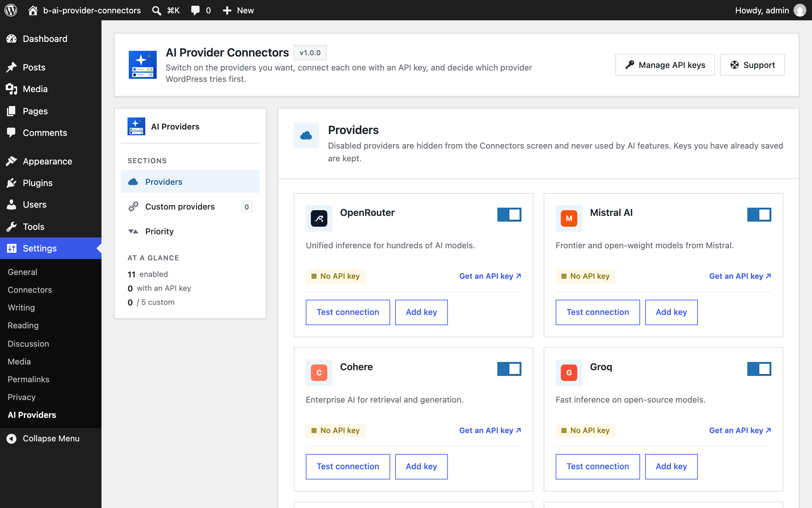Image resolution: width=812 pixels, height=508 pixels.
Task: Click the Posts pushpin icon
Action: 11,67
